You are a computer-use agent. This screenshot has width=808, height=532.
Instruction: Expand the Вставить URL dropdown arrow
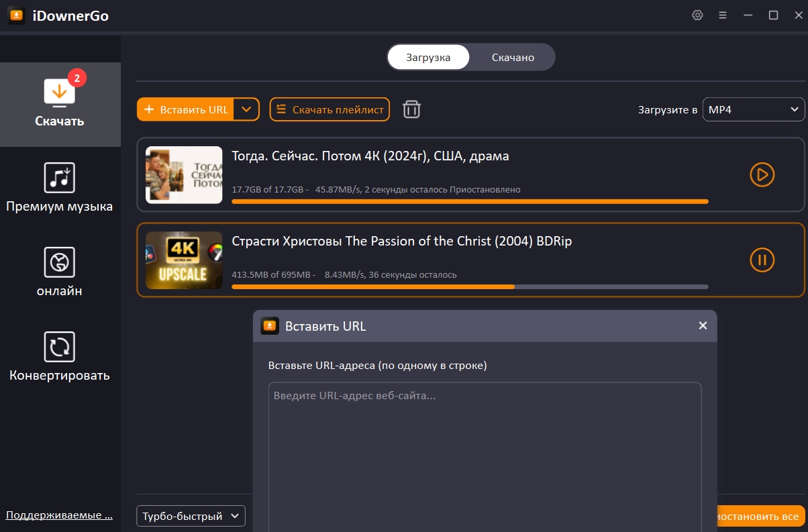pos(246,109)
